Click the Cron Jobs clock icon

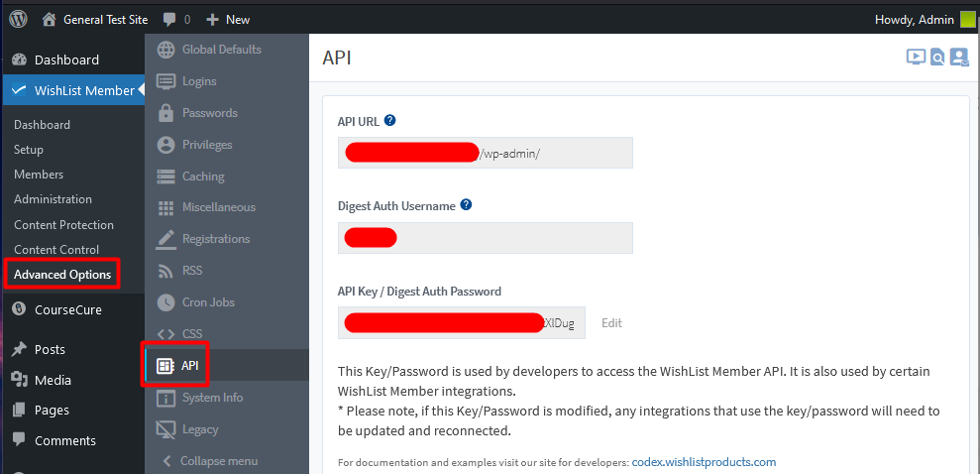(165, 302)
